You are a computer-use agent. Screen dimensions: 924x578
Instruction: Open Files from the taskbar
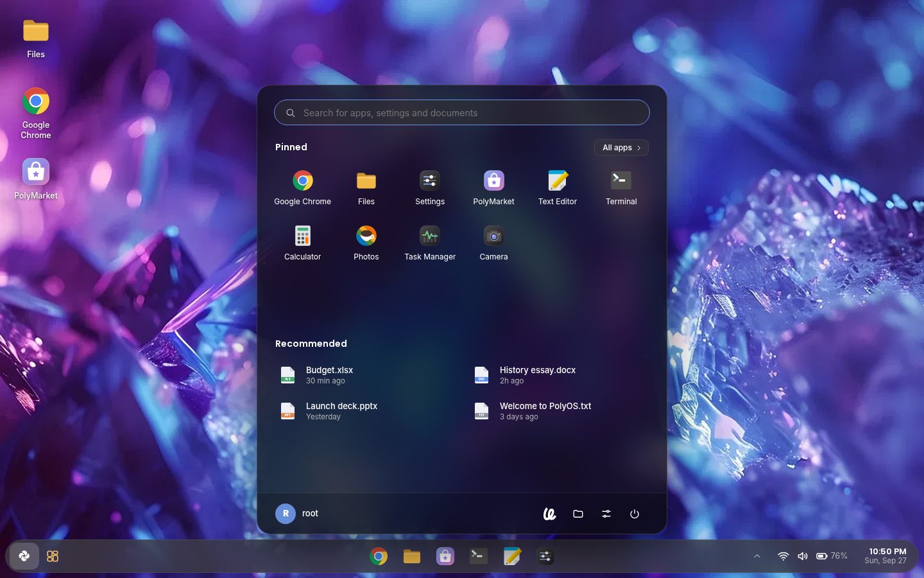(412, 556)
